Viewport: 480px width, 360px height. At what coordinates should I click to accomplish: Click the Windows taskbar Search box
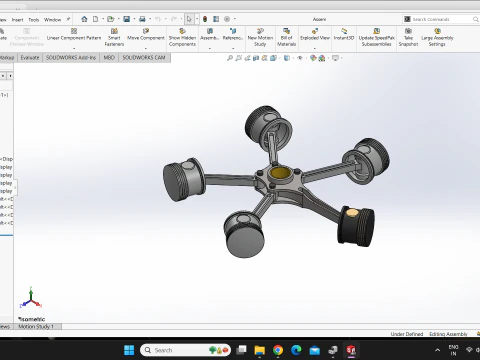[185, 350]
